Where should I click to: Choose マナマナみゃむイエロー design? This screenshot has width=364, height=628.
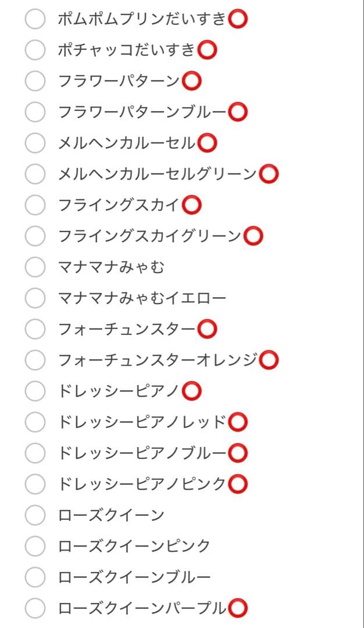coord(34,298)
